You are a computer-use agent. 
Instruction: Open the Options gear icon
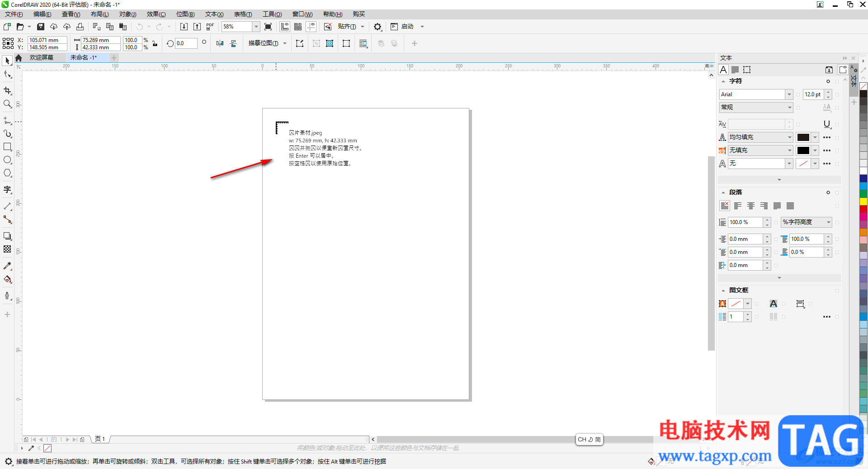[x=377, y=27]
